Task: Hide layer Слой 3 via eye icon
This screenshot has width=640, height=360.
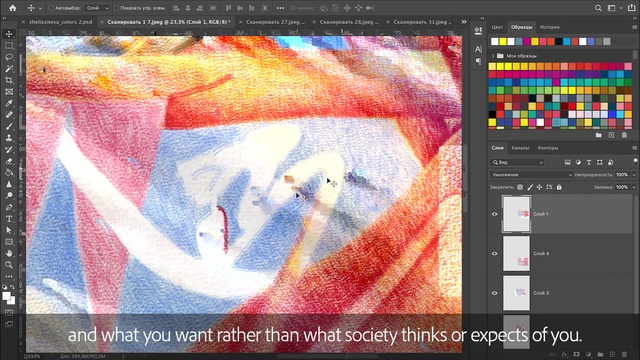Action: 494,293
